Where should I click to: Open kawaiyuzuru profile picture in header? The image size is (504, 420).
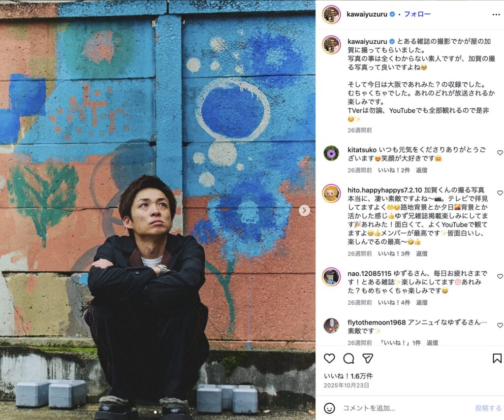tap(331, 14)
